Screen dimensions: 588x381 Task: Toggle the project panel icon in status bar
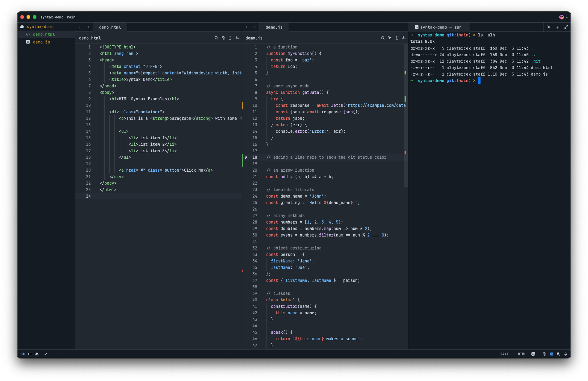coord(23,354)
